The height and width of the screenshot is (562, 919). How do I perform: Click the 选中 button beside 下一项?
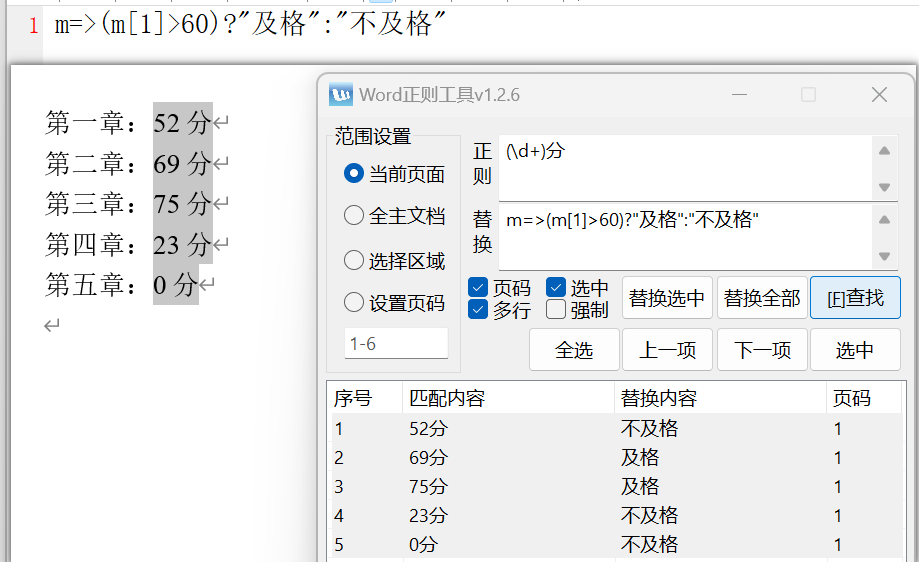click(x=855, y=350)
